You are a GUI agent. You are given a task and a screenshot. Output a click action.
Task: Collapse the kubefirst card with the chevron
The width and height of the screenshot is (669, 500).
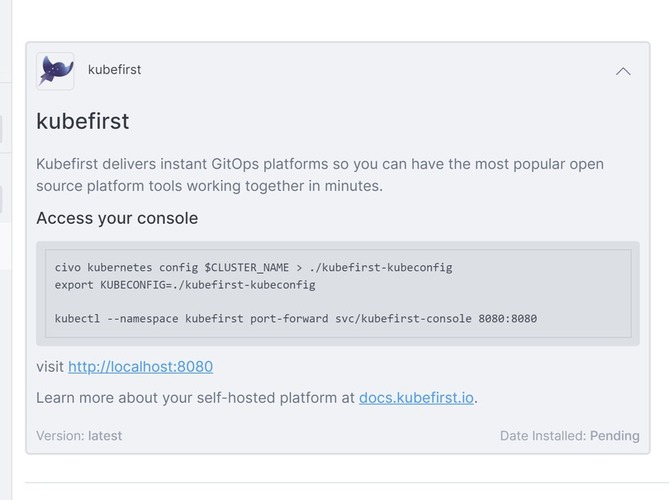(623, 71)
